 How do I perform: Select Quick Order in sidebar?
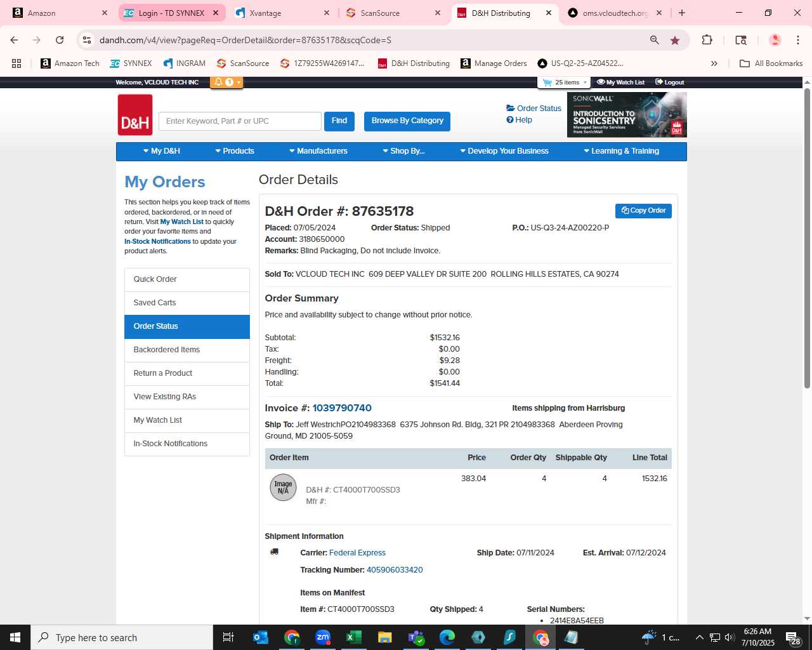click(x=187, y=279)
